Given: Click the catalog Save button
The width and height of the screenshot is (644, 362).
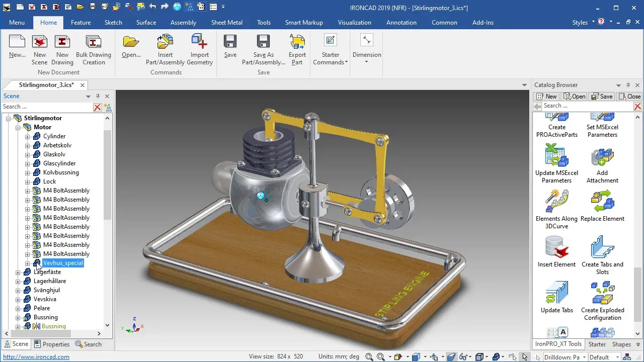Looking at the screenshot, I should [x=602, y=97].
